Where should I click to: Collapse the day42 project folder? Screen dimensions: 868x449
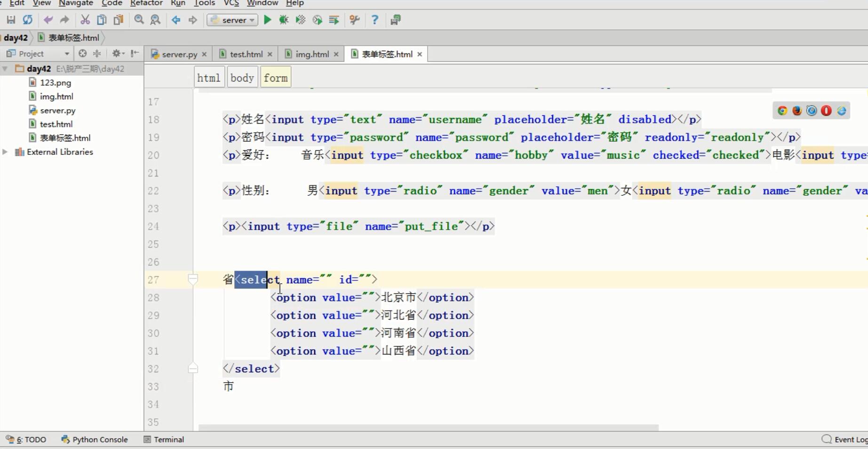tap(5, 69)
